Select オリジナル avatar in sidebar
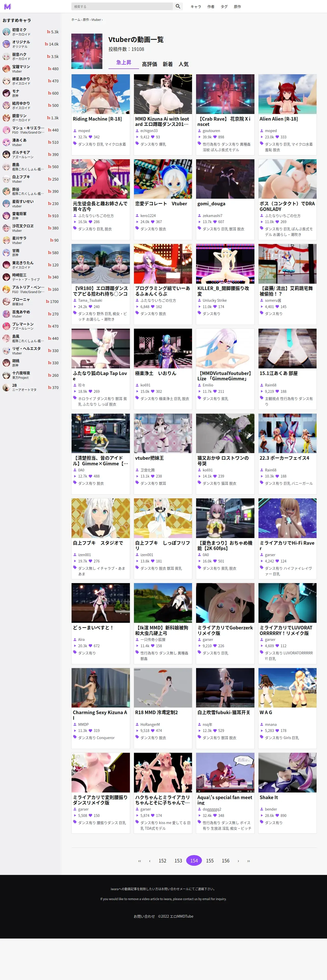The height and width of the screenshot is (980, 327). click(6, 44)
